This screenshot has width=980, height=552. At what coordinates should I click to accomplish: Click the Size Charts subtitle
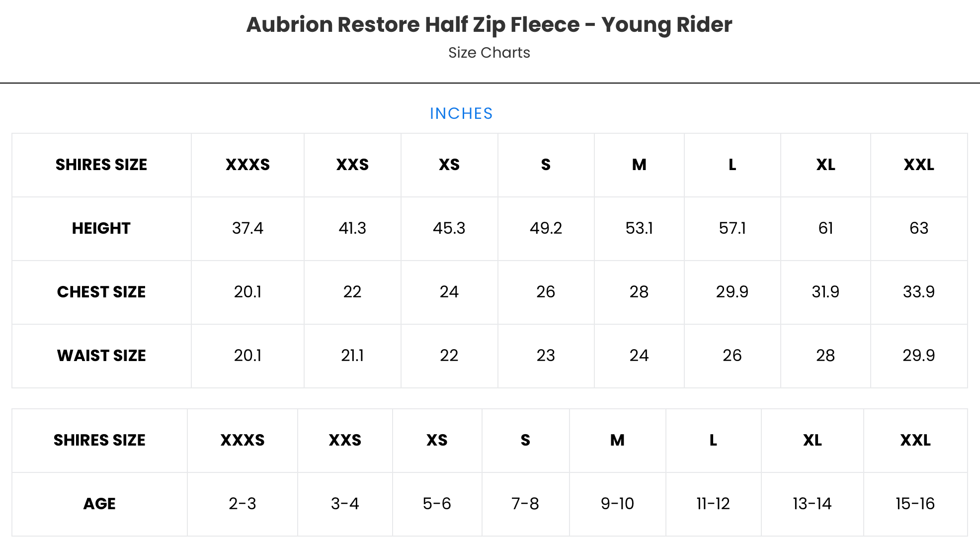489,53
